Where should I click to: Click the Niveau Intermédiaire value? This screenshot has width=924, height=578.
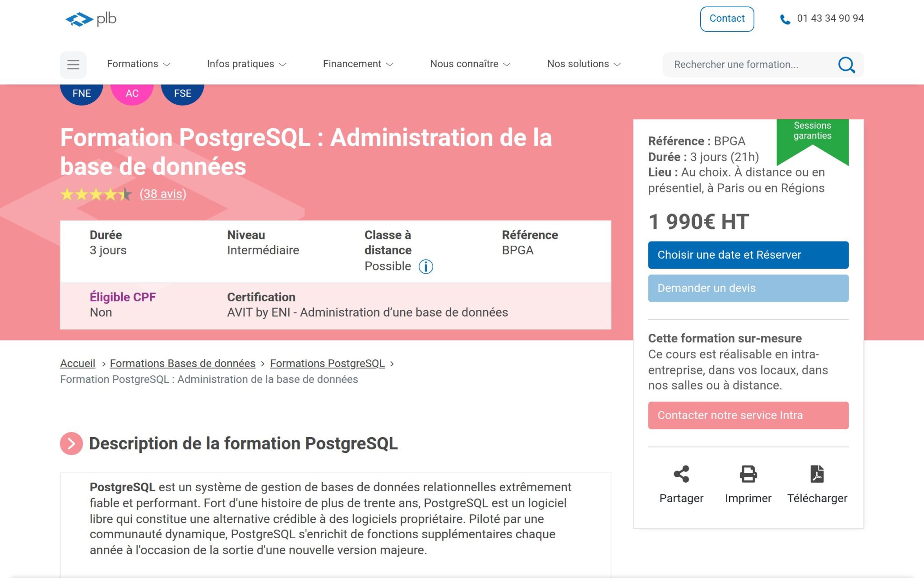(x=263, y=250)
